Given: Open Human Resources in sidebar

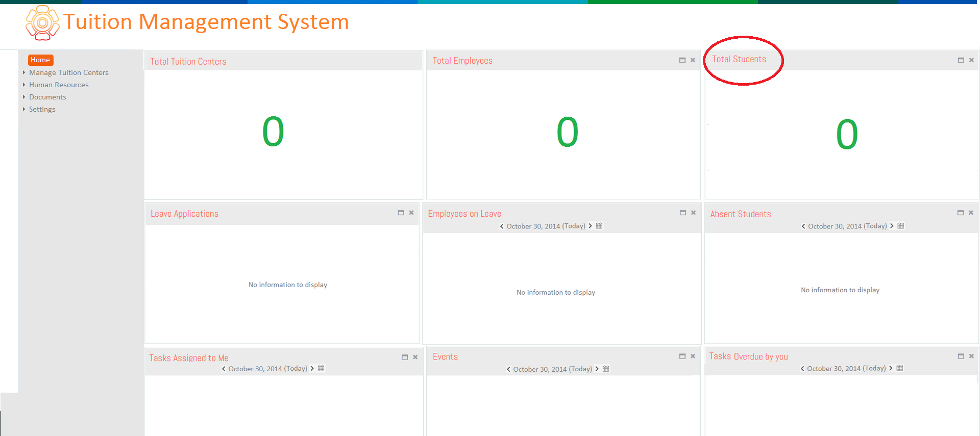Looking at the screenshot, I should pos(59,85).
